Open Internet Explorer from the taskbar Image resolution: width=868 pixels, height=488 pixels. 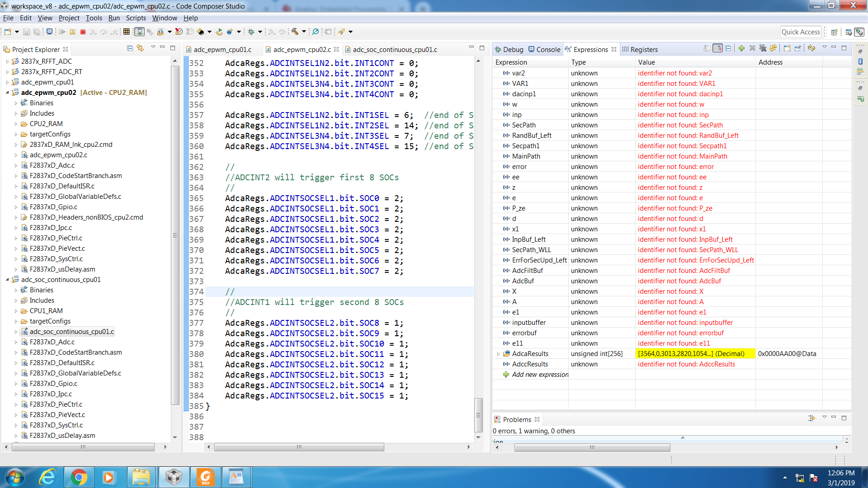point(47,477)
